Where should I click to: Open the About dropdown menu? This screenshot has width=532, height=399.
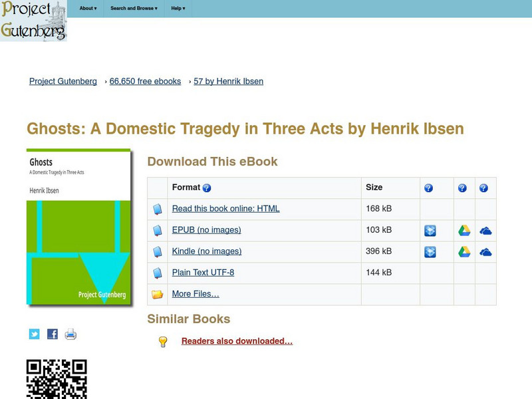pos(86,9)
